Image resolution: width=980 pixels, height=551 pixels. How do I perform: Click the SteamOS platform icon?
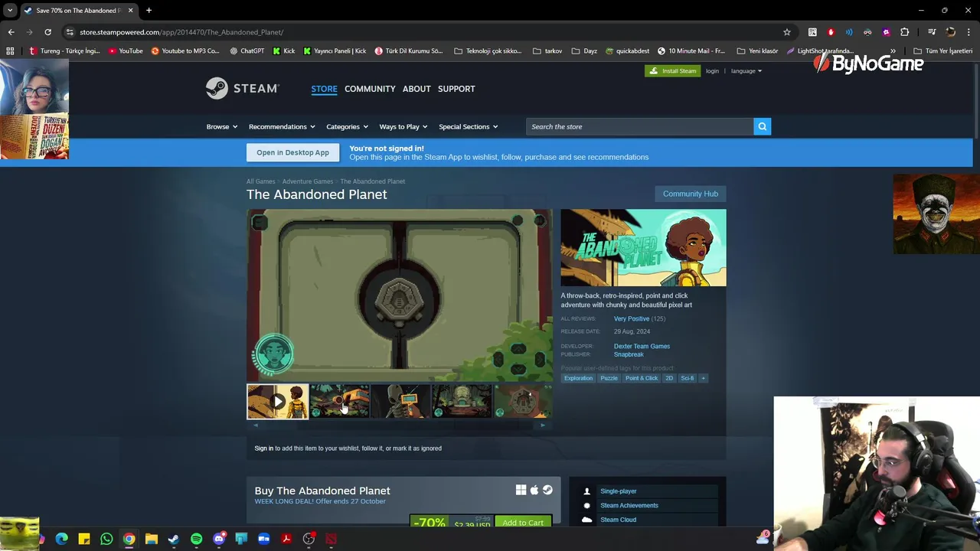coord(547,490)
